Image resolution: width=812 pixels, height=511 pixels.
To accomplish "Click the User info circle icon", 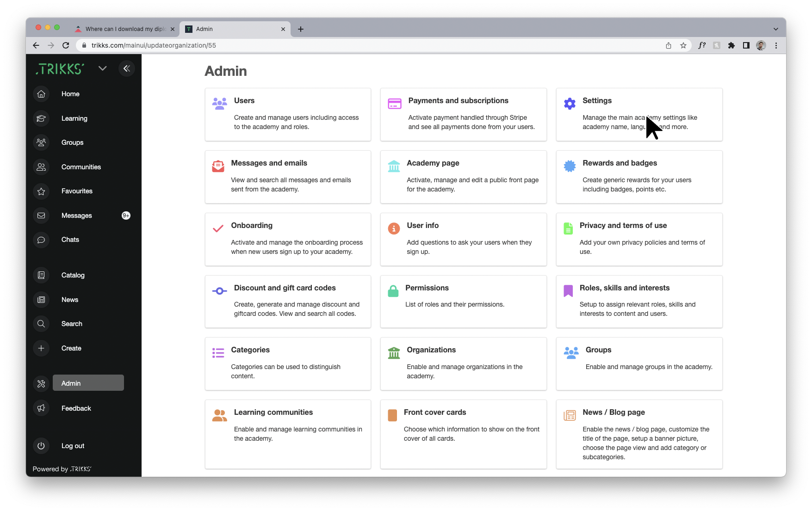I will pyautogui.click(x=394, y=228).
